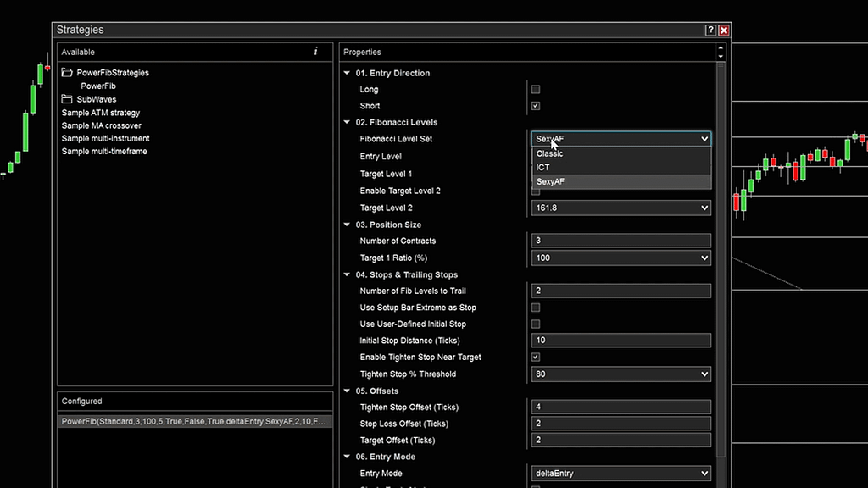Collapse the 05. Offsets section
Screen dimensions: 868x488
coord(346,391)
